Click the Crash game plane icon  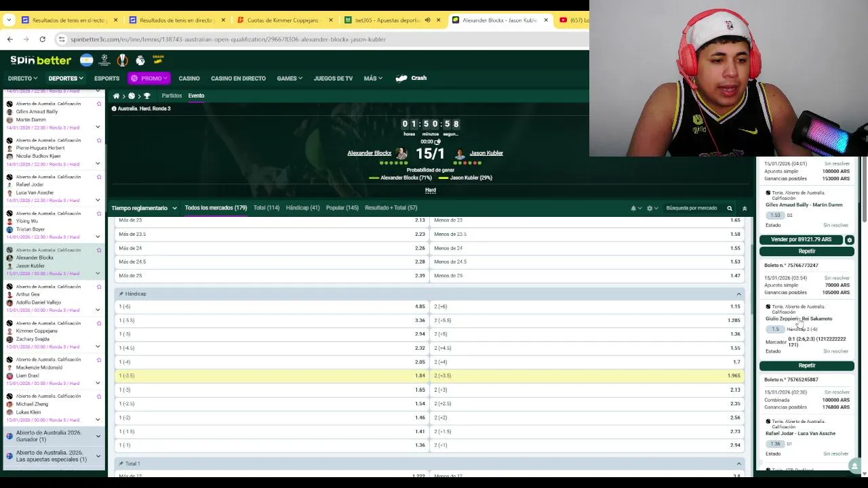[x=401, y=78]
